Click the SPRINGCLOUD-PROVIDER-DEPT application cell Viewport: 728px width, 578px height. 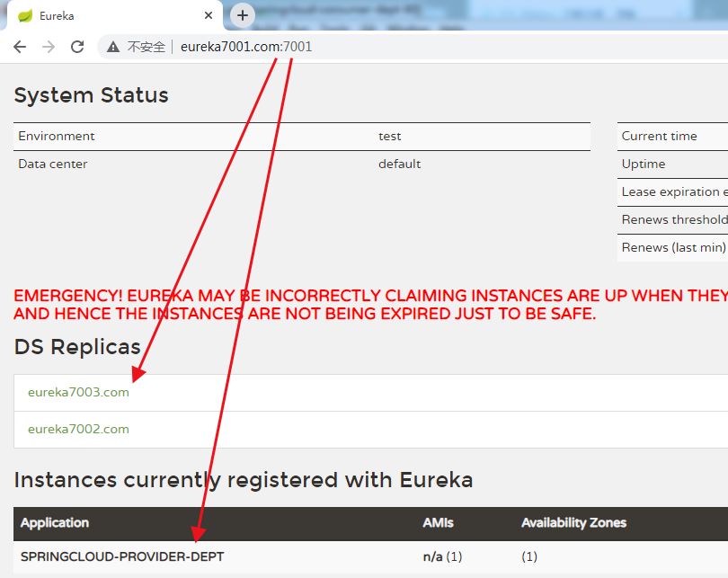pyautogui.click(x=122, y=556)
